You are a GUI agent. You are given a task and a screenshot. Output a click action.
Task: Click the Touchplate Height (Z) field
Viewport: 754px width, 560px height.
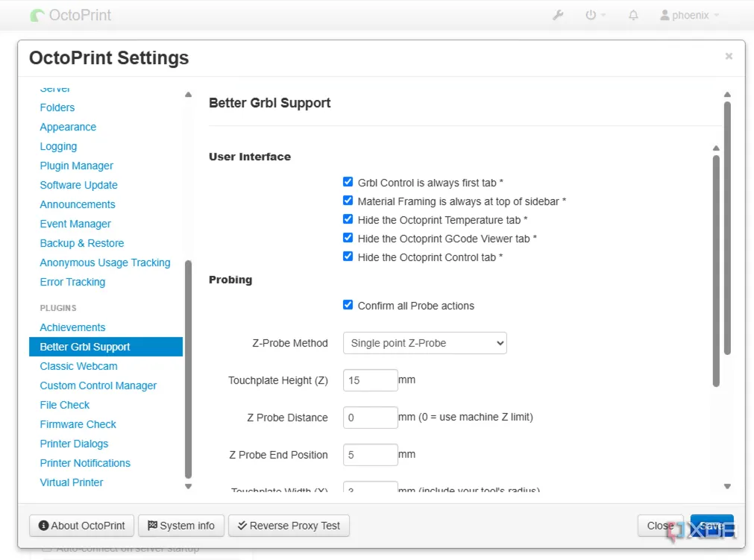point(370,380)
